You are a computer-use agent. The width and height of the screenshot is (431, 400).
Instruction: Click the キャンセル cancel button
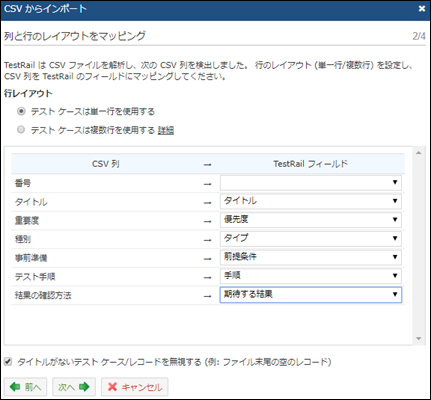point(135,387)
